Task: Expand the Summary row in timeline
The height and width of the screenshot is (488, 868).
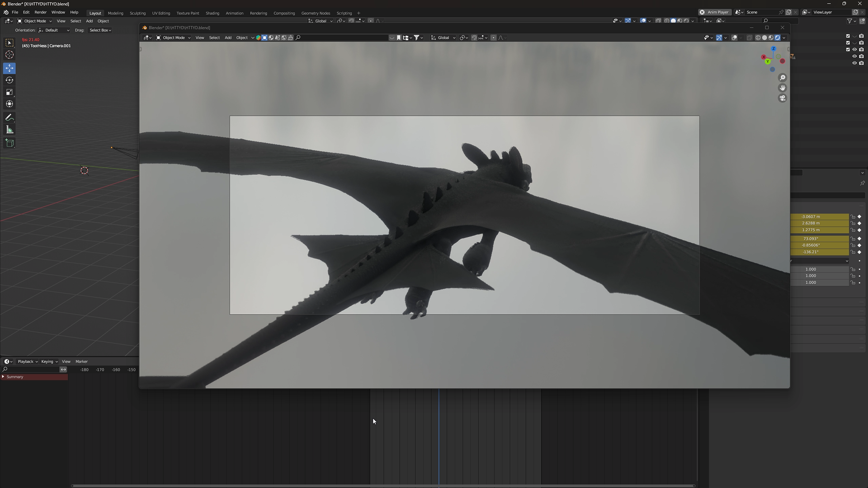Action: click(x=3, y=377)
